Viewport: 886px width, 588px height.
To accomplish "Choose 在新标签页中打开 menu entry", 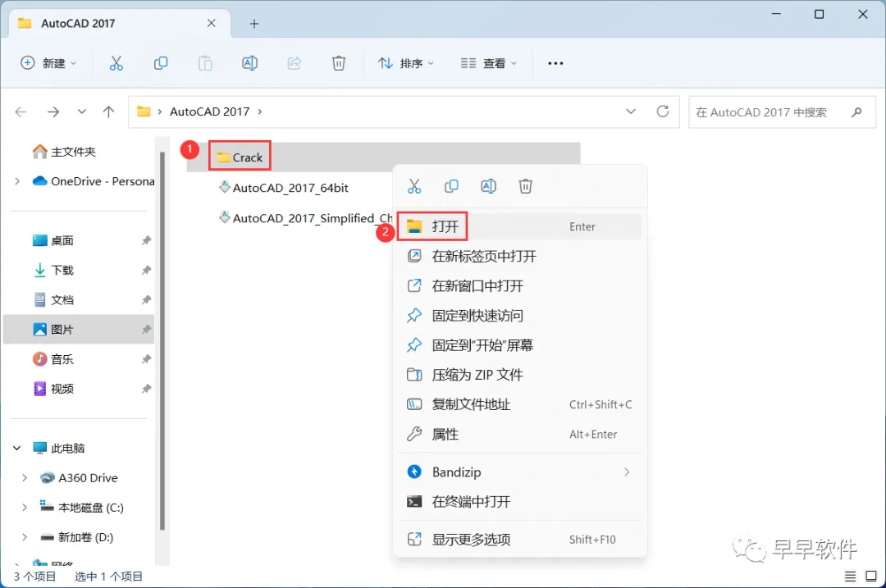I will (520, 257).
